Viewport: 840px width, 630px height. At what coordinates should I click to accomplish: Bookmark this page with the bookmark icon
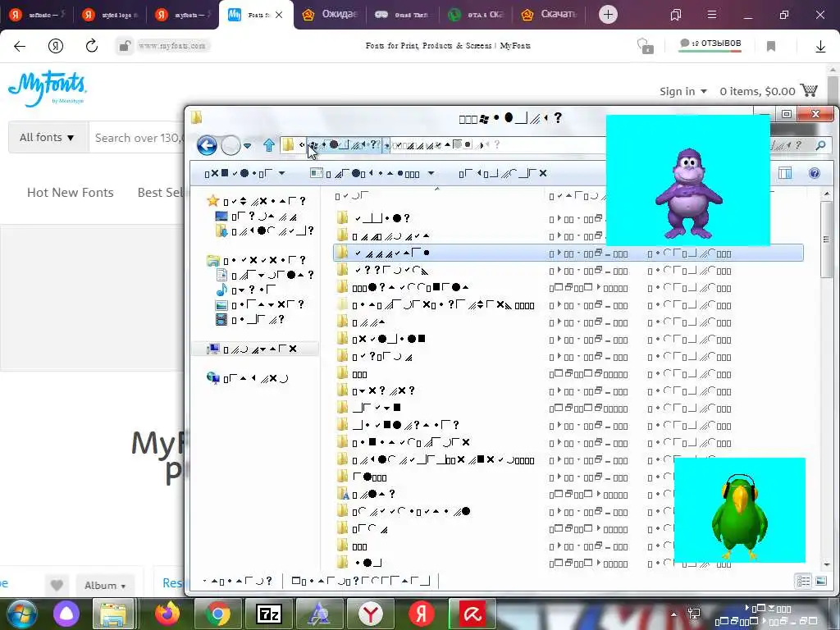(771, 46)
